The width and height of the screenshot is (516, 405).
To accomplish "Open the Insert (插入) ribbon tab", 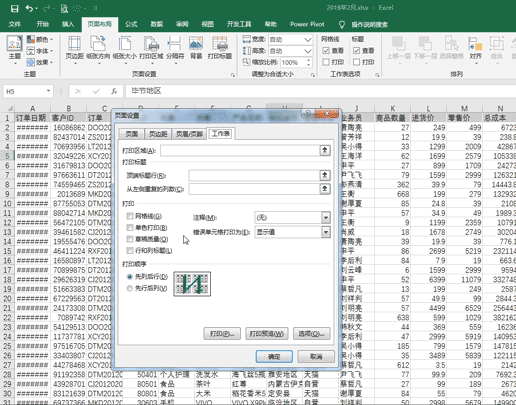I will tap(68, 24).
